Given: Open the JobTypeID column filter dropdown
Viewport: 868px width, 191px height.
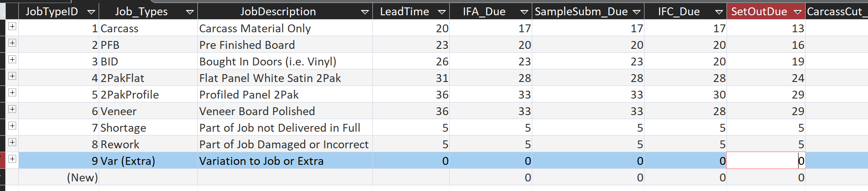Looking at the screenshot, I should coord(91,12).
